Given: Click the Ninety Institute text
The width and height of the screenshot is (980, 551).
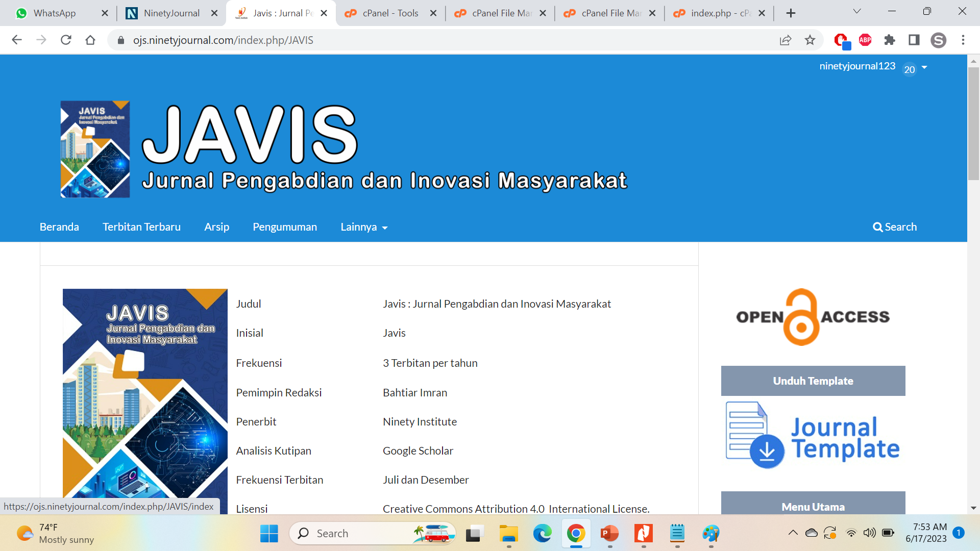Looking at the screenshot, I should click(x=420, y=422).
